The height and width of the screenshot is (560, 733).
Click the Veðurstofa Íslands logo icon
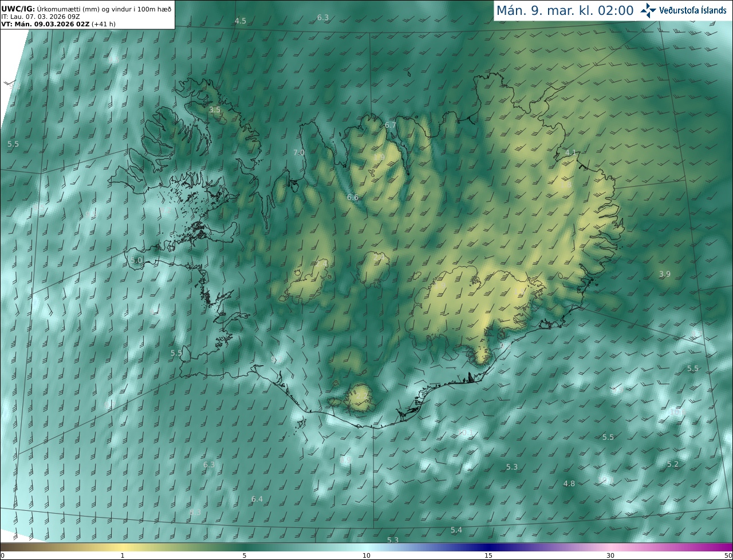tap(648, 10)
